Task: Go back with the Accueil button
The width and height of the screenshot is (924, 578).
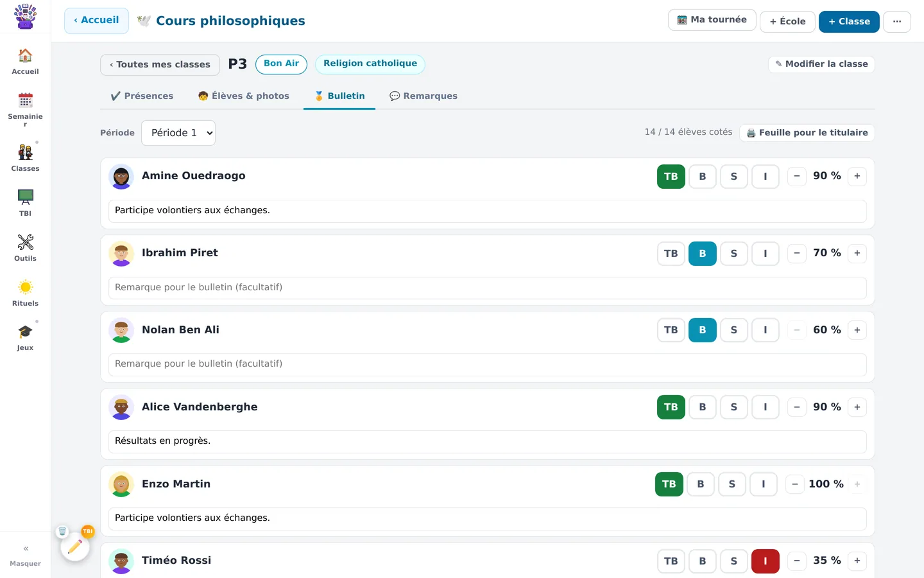Action: (x=96, y=21)
